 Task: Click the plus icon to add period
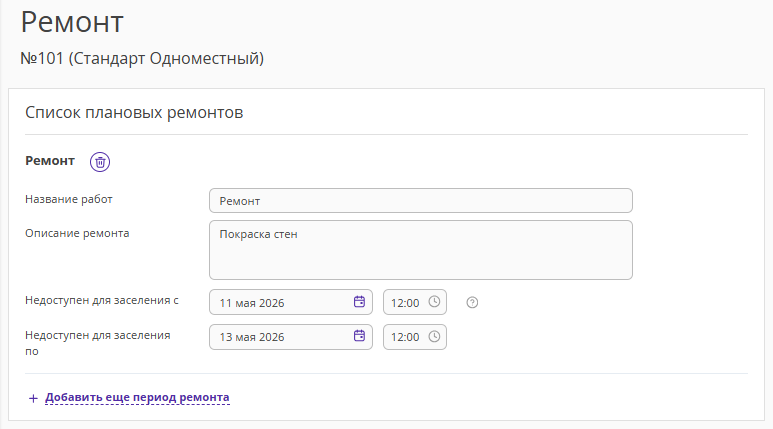pos(33,398)
